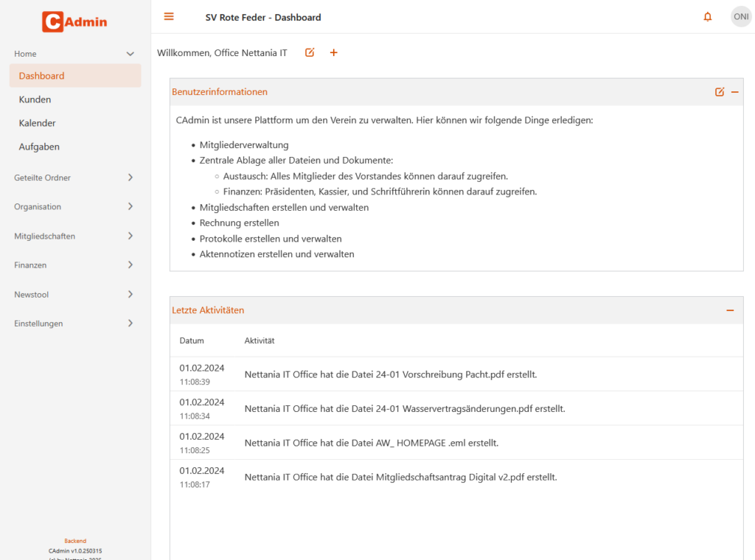Screen dimensions: 755x560
Task: Select the Wasservertragsänderungen.pdf activity row
Action: 456,408
